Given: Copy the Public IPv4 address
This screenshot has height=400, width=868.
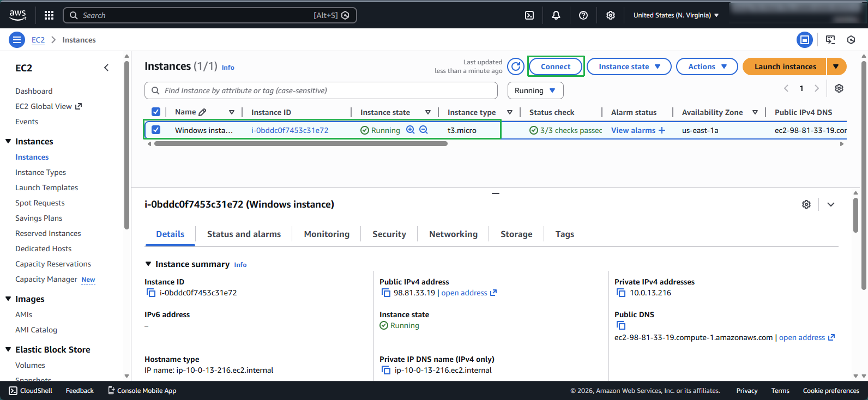Looking at the screenshot, I should click(386, 293).
